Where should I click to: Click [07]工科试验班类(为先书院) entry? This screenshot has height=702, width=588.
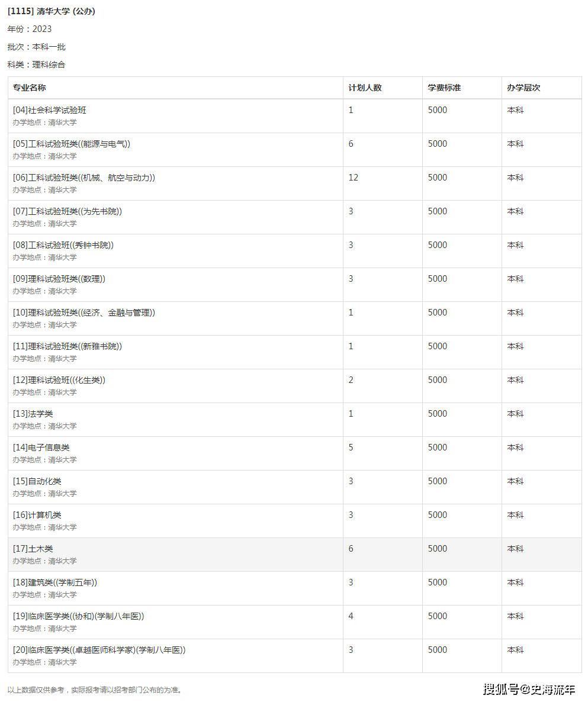pyautogui.click(x=67, y=211)
